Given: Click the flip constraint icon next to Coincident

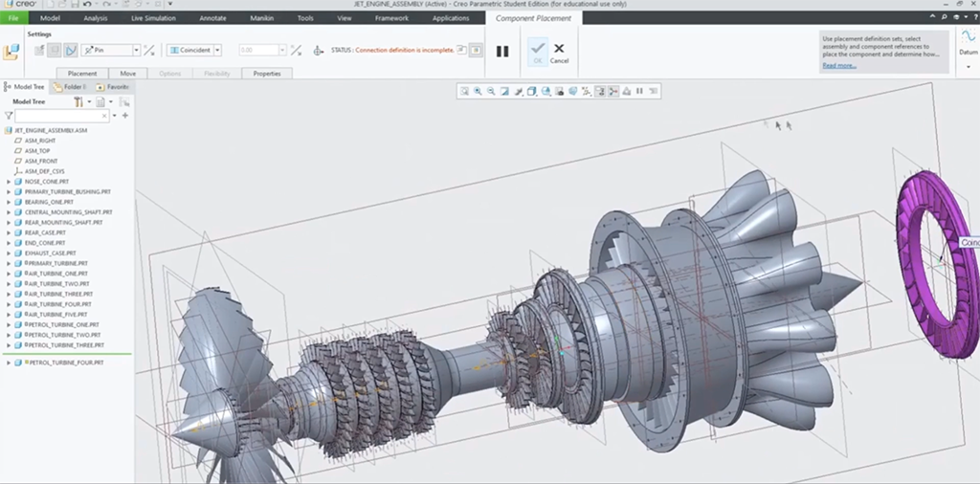Looking at the screenshot, I should coord(148,51).
